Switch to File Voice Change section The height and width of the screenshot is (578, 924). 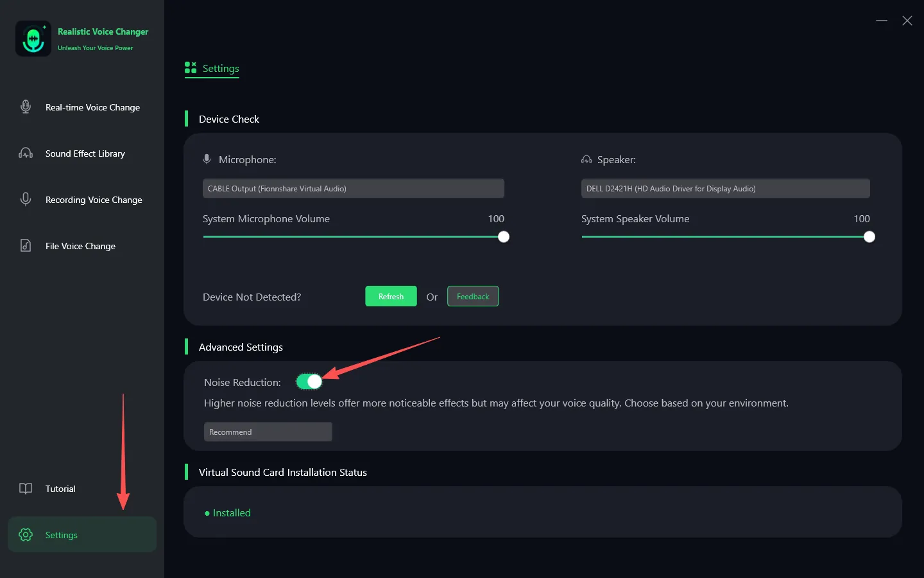(x=80, y=247)
